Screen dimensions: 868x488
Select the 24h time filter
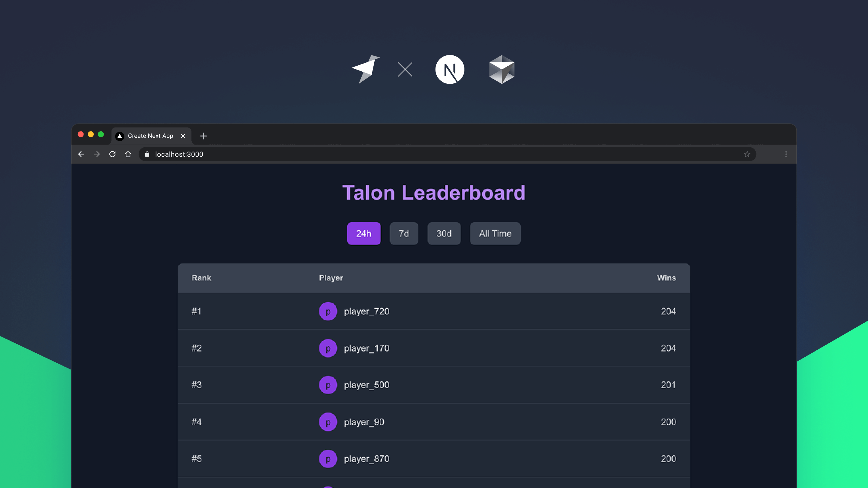[363, 233]
